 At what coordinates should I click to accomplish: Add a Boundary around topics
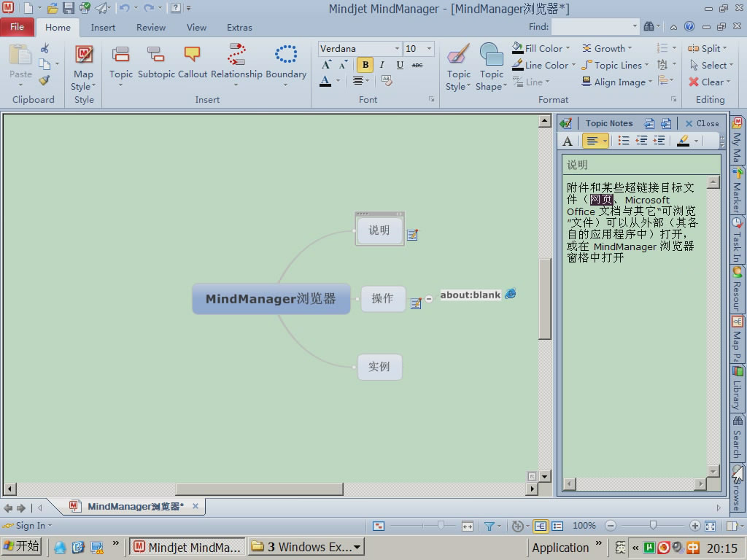286,54
